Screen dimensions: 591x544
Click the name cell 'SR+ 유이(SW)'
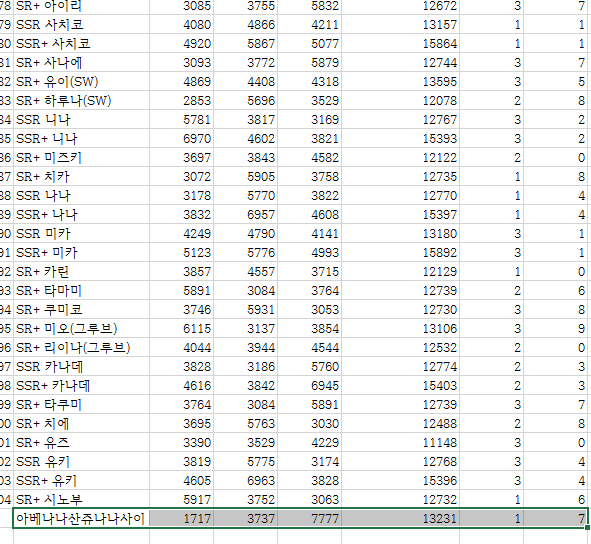[81, 81]
